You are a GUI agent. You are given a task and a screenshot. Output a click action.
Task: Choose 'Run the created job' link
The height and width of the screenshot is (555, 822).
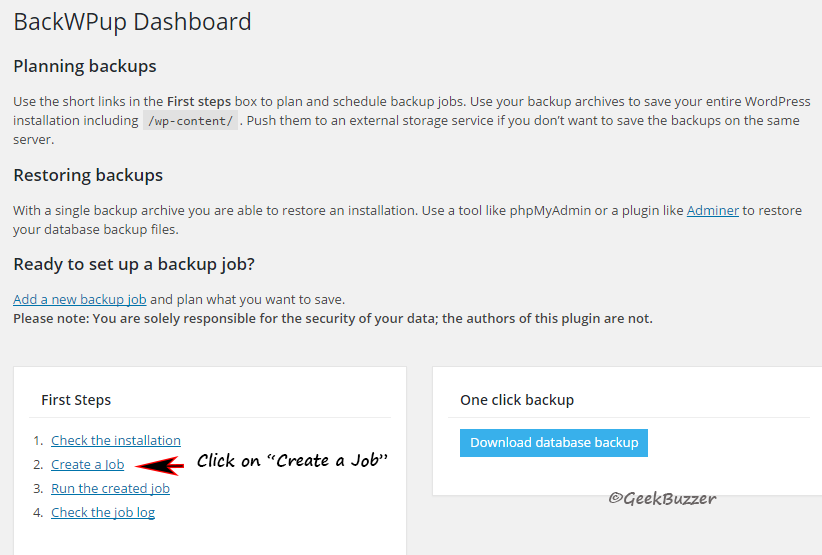pos(110,488)
